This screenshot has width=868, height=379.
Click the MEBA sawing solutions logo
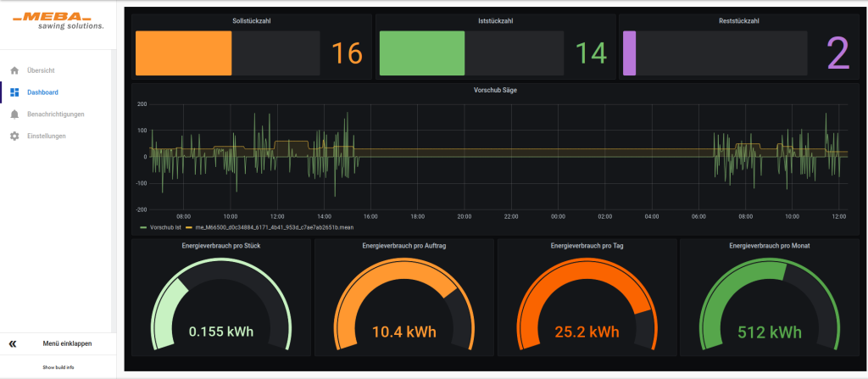point(58,21)
